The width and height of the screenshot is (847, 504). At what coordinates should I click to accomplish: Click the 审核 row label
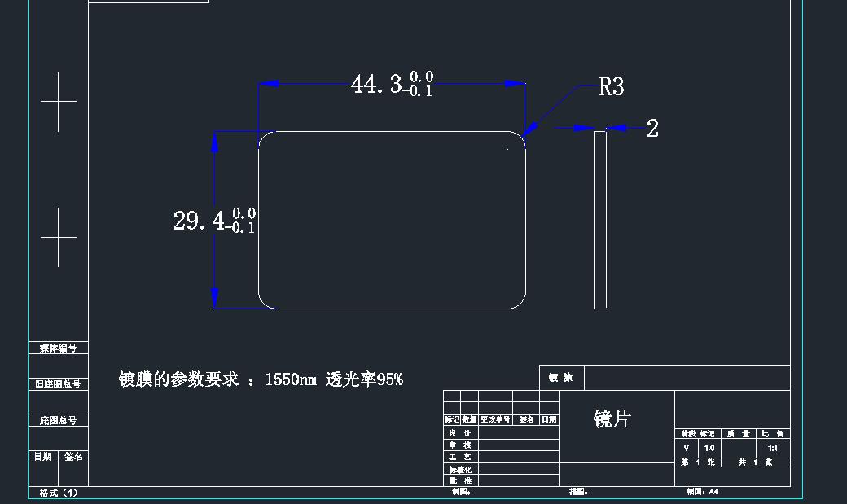460,445
